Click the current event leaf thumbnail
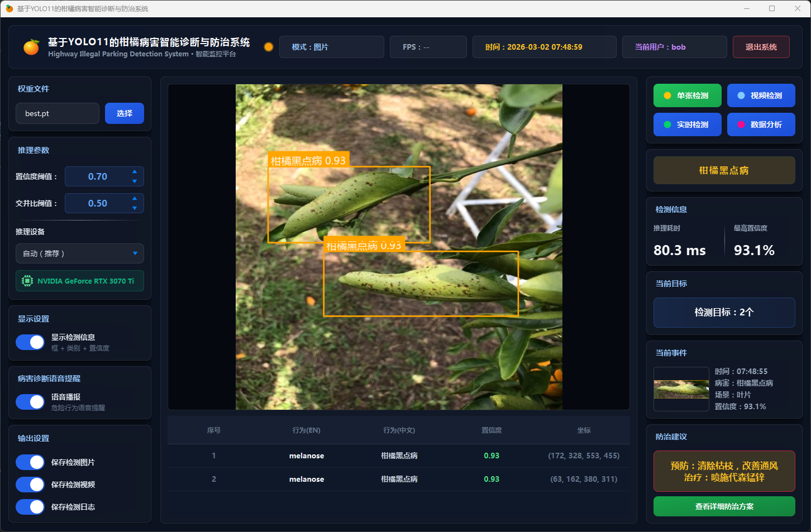This screenshot has height=532, width=811. click(x=681, y=389)
